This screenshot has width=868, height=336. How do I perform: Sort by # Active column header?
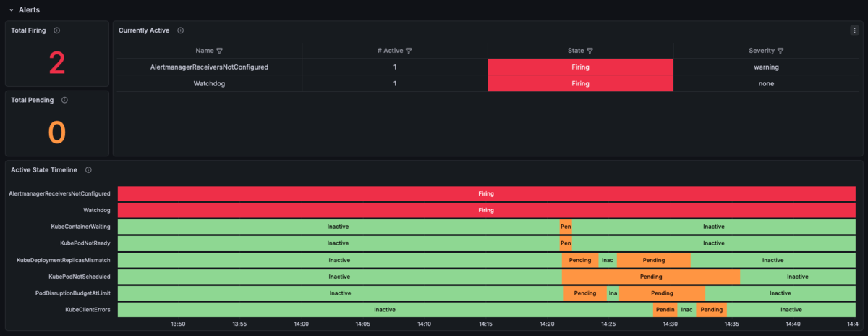390,51
